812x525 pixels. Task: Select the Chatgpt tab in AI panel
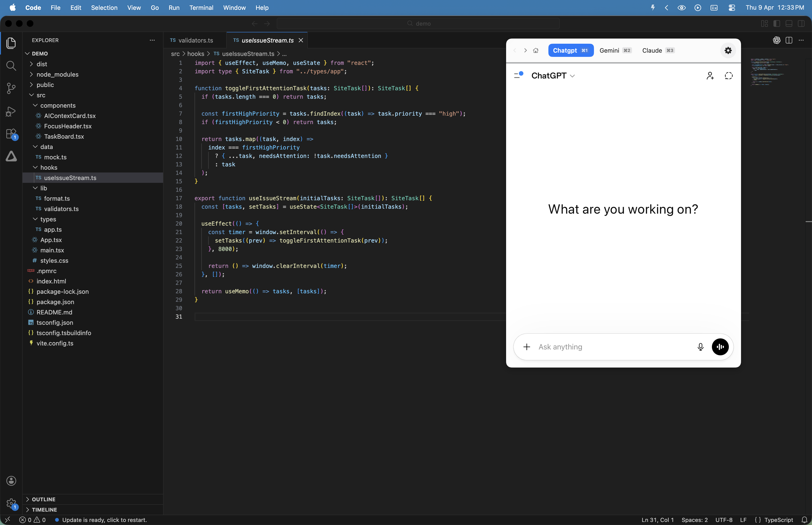(x=571, y=51)
